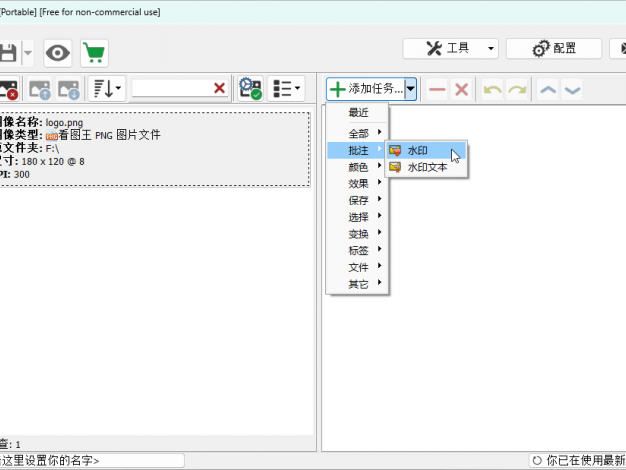Click the red X delete all tasks icon

(462, 89)
